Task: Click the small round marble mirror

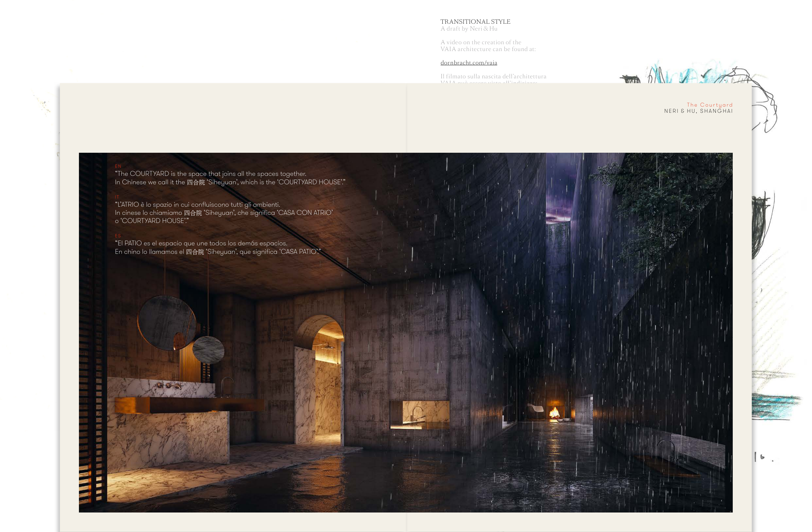Action: point(209,350)
